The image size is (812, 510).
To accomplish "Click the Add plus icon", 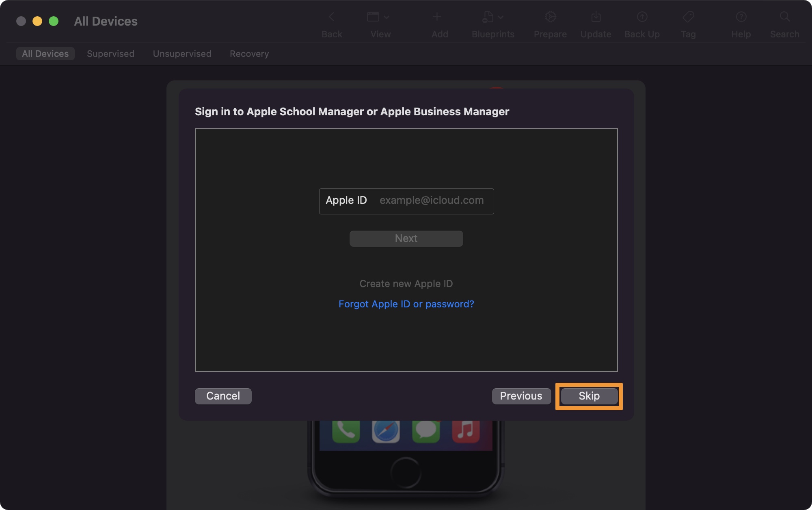I will click(x=437, y=17).
